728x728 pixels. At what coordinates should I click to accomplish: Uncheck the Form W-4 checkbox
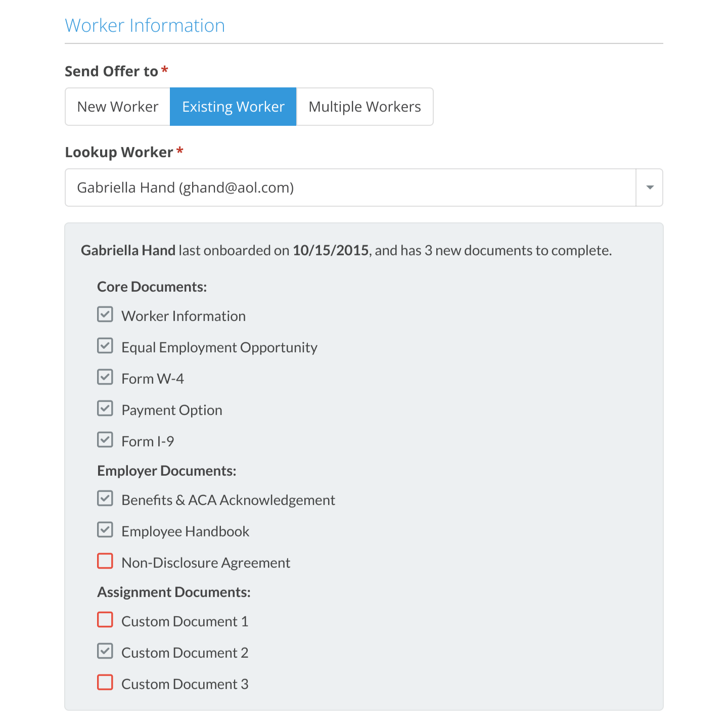coord(105,377)
